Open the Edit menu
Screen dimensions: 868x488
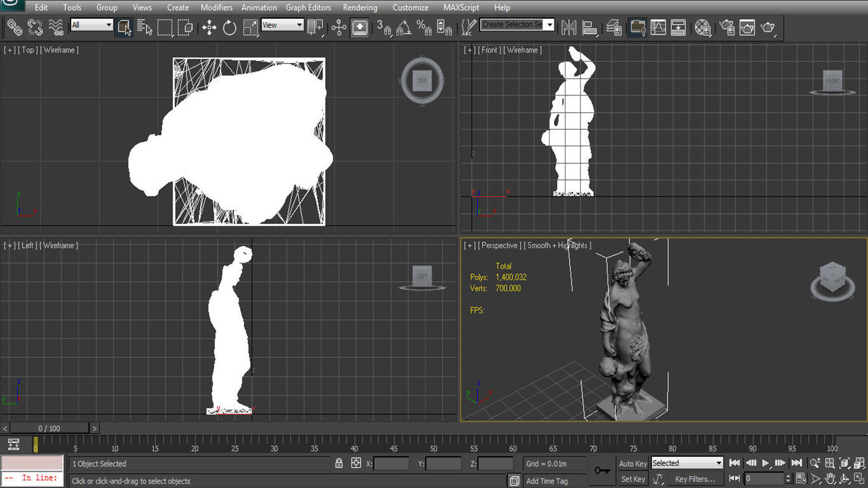click(41, 7)
